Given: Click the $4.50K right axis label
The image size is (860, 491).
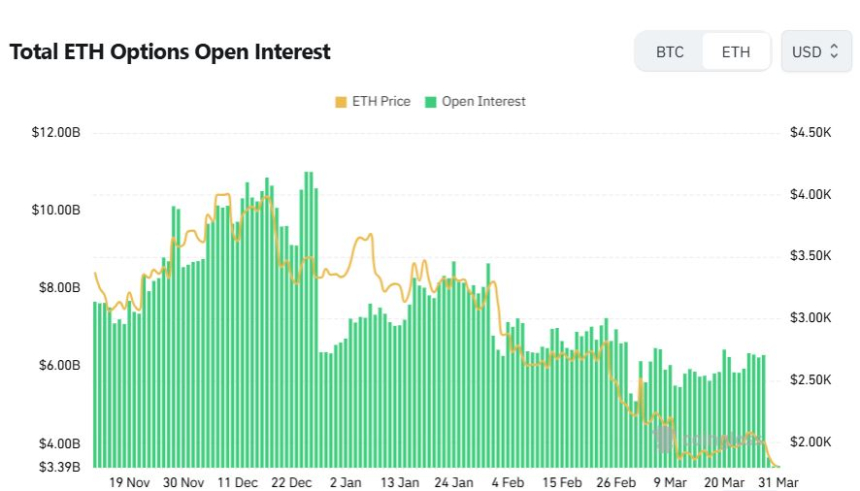Looking at the screenshot, I should [811, 133].
